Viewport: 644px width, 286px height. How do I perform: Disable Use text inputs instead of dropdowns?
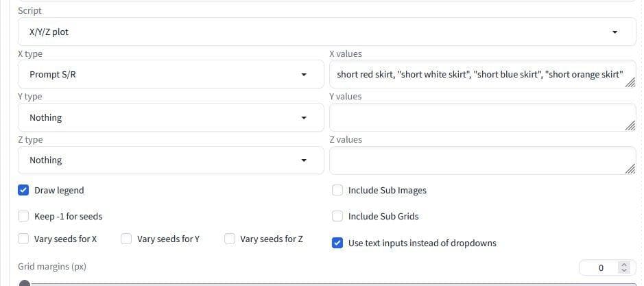[x=338, y=243]
